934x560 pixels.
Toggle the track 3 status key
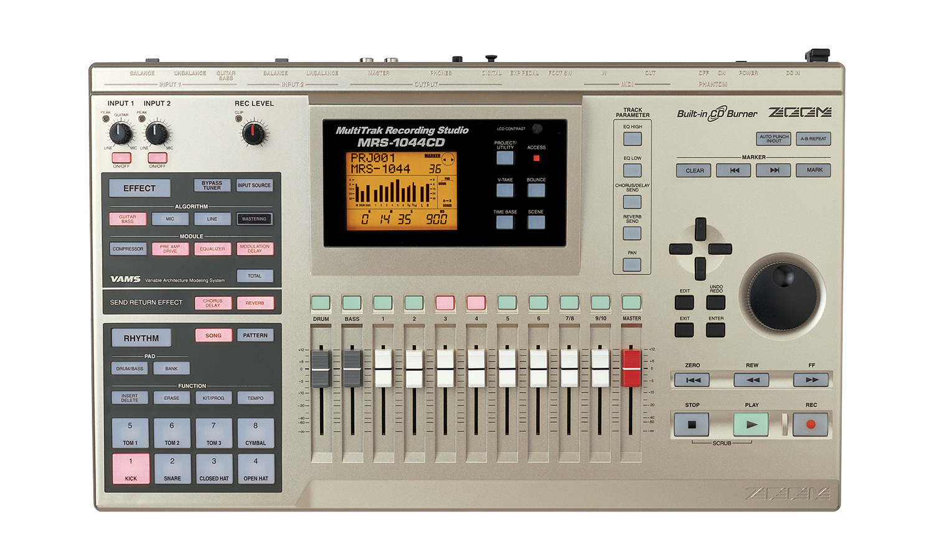pos(445,302)
